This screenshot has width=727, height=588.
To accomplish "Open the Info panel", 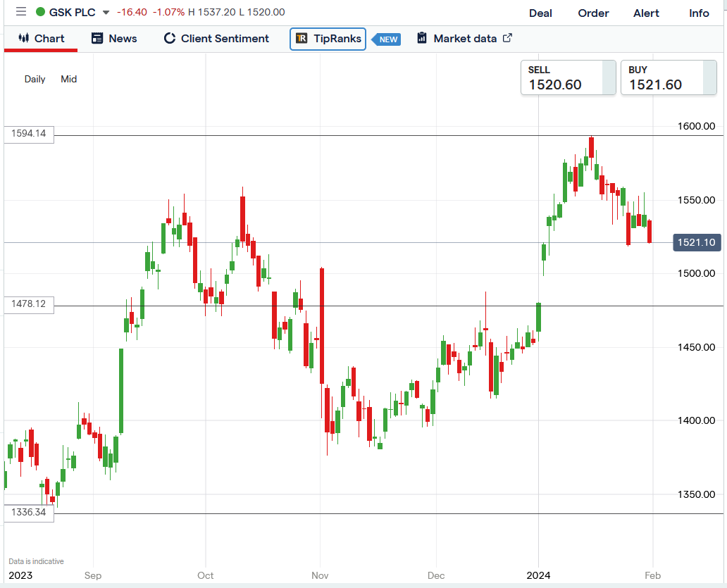I will [x=699, y=13].
